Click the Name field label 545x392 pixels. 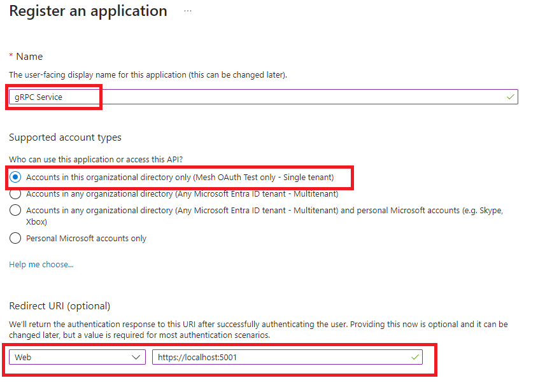point(29,57)
